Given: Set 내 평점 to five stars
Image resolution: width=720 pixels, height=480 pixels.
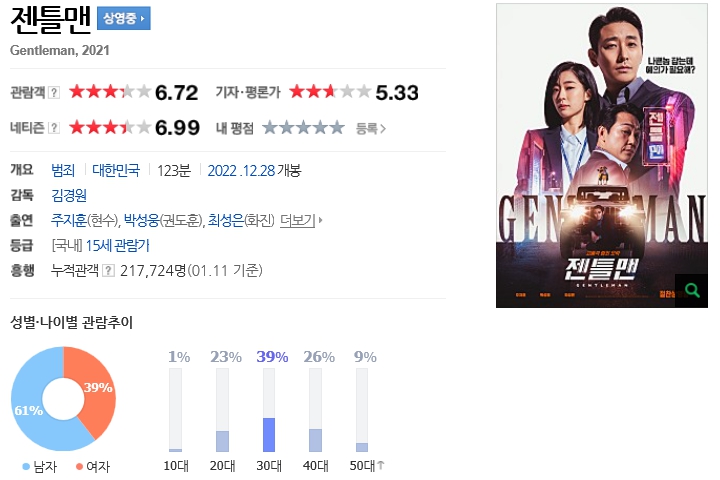Looking at the screenshot, I should [x=337, y=128].
